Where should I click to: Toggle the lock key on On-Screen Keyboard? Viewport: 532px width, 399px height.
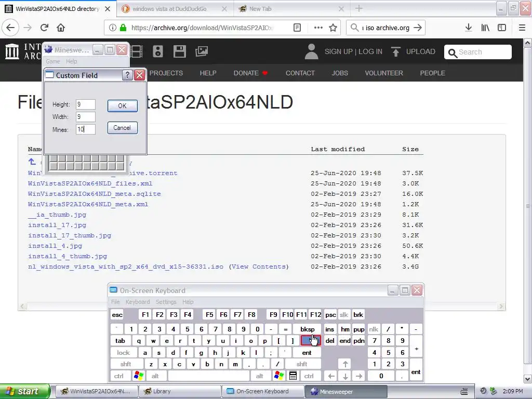[124, 353]
